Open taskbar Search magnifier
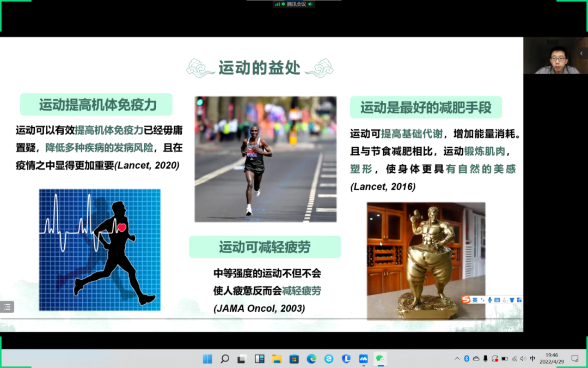Screen dimensions: 588x368 click(x=225, y=359)
